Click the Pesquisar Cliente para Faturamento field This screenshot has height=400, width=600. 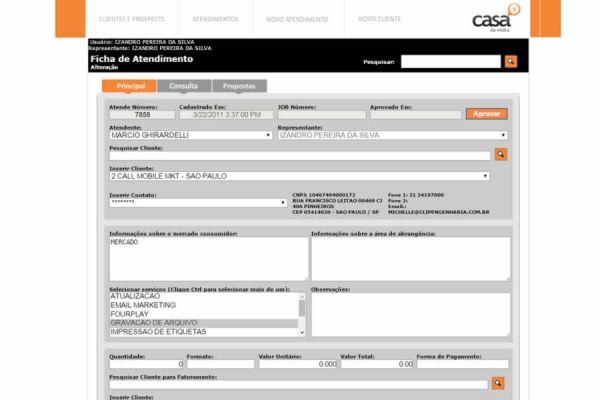(298, 384)
